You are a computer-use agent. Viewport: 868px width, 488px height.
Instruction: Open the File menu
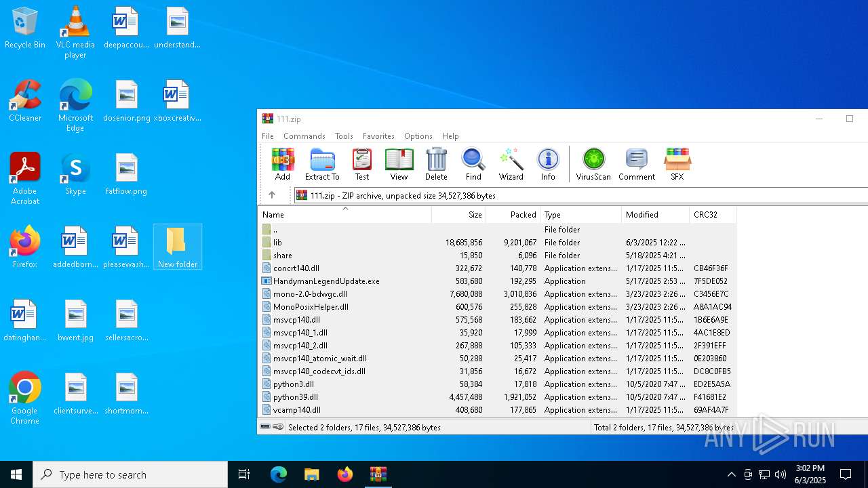point(268,136)
